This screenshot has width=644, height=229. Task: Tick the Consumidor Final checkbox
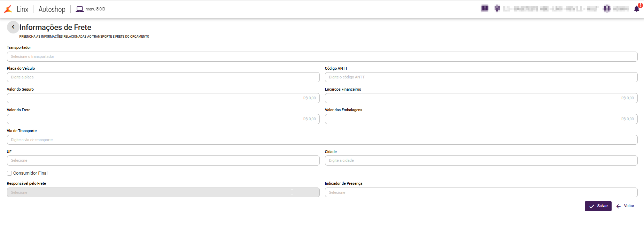(9, 173)
